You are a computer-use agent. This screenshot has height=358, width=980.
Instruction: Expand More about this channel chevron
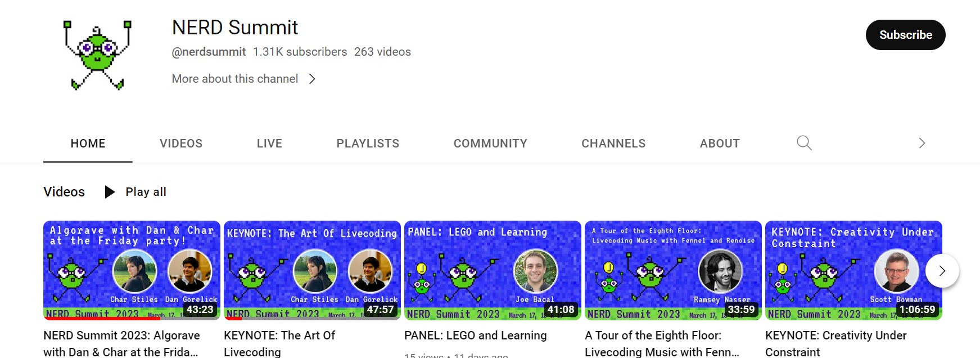click(x=312, y=79)
